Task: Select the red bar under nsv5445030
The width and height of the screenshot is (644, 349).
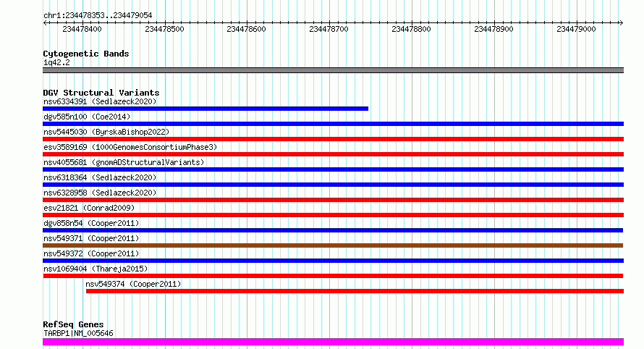Action: tap(333, 139)
